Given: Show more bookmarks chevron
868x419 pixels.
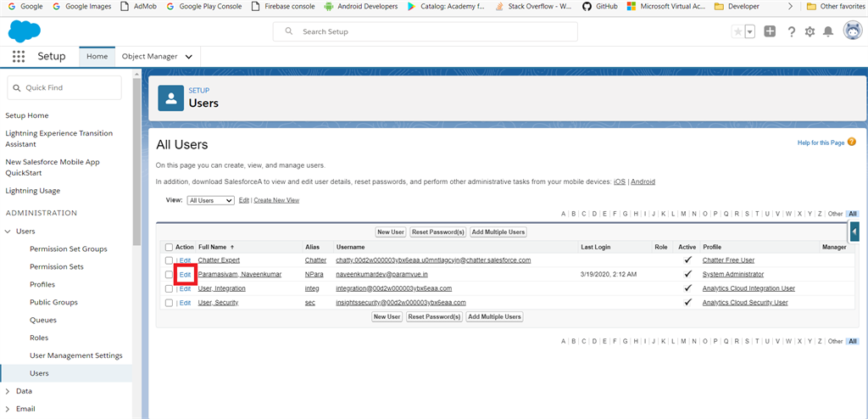Looking at the screenshot, I should click(790, 7).
